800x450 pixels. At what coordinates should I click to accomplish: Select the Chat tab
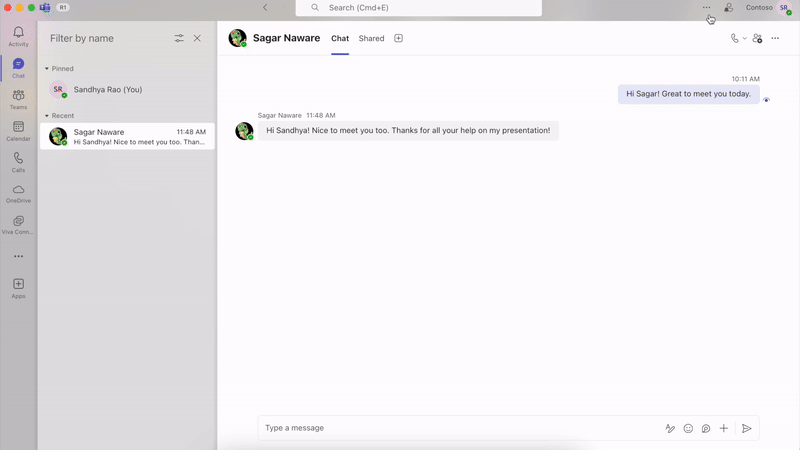point(340,38)
